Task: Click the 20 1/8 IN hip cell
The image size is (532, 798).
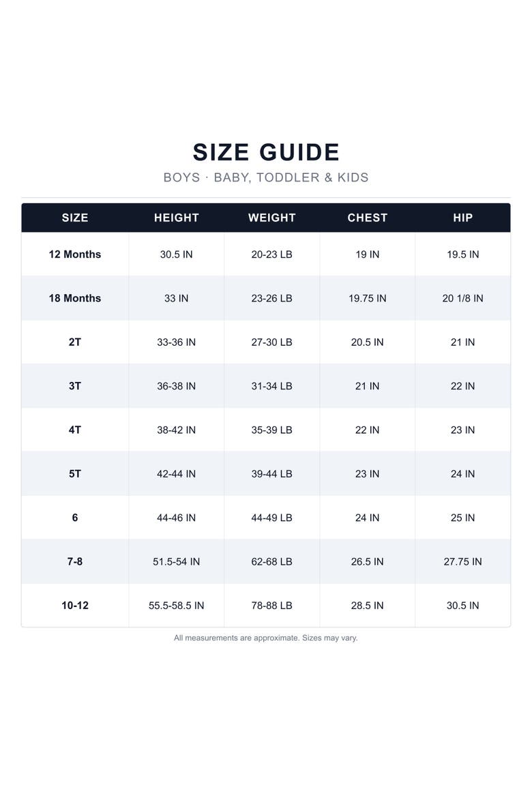Action: point(462,298)
